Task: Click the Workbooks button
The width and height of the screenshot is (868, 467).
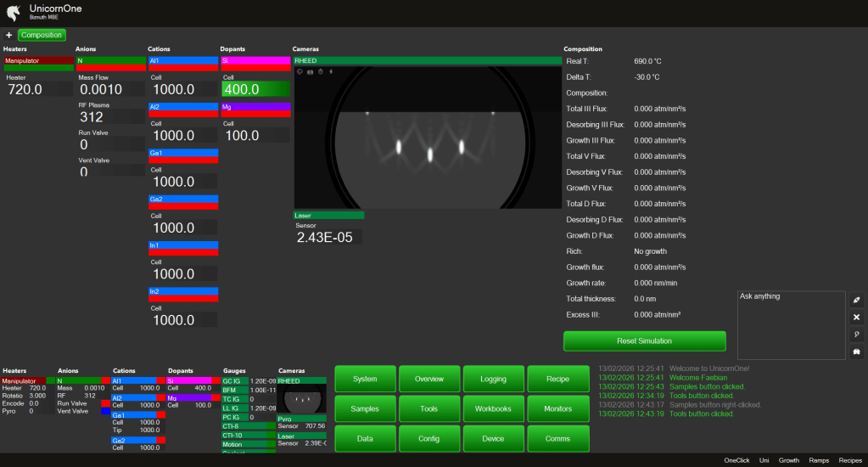Action: (x=493, y=408)
